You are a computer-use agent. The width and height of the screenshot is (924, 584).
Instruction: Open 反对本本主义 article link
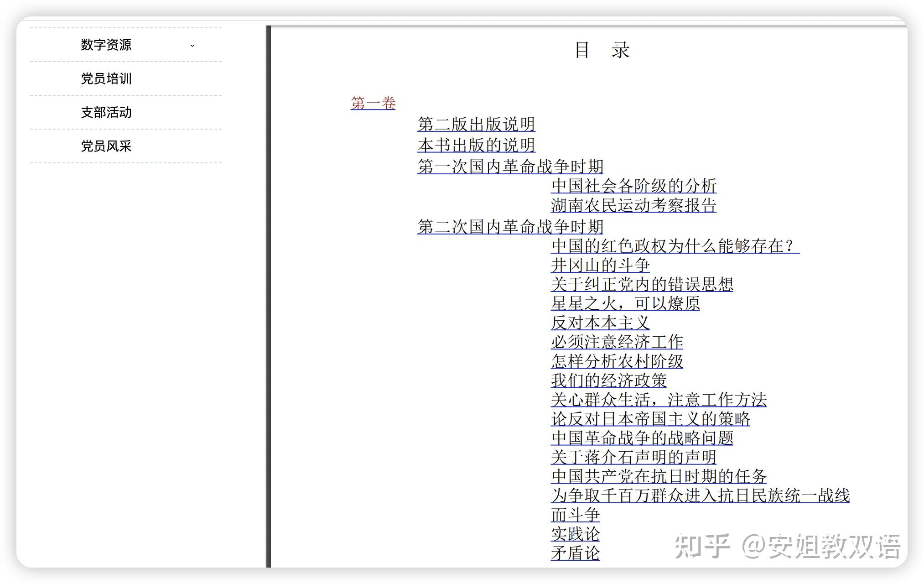600,323
